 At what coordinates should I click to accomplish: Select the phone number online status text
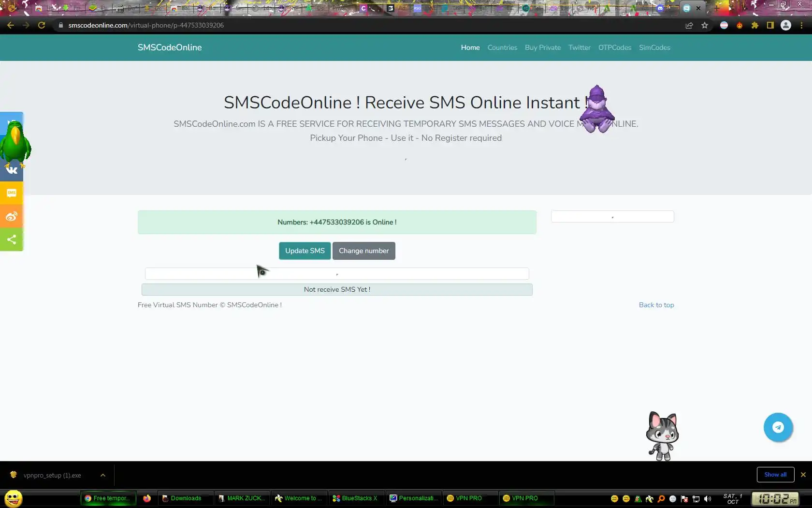337,222
